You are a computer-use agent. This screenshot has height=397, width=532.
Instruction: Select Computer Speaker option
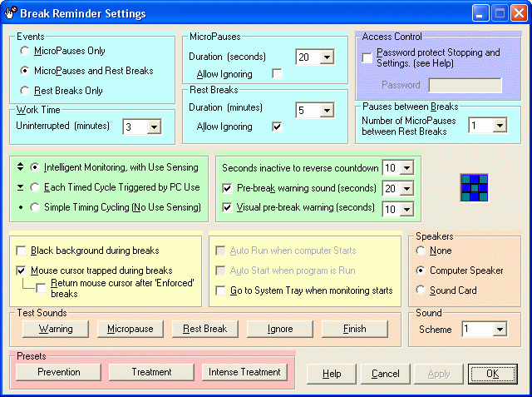(x=421, y=270)
